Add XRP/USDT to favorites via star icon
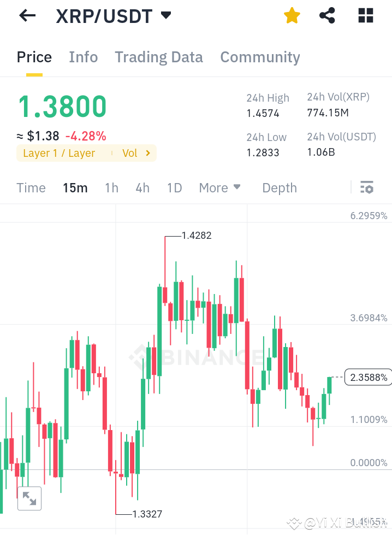The width and height of the screenshot is (392, 535). tap(292, 15)
